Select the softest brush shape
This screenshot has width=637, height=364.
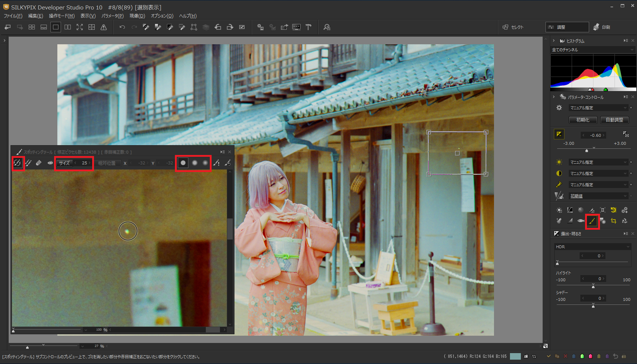pyautogui.click(x=205, y=163)
